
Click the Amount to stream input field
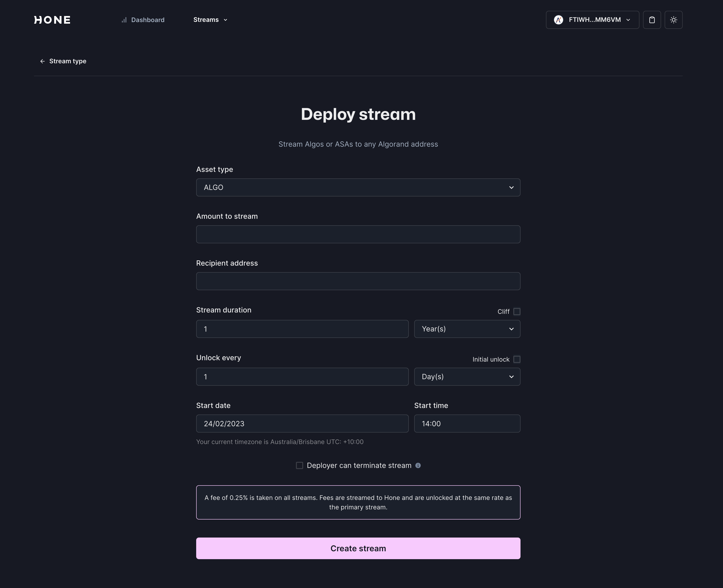[x=358, y=234]
